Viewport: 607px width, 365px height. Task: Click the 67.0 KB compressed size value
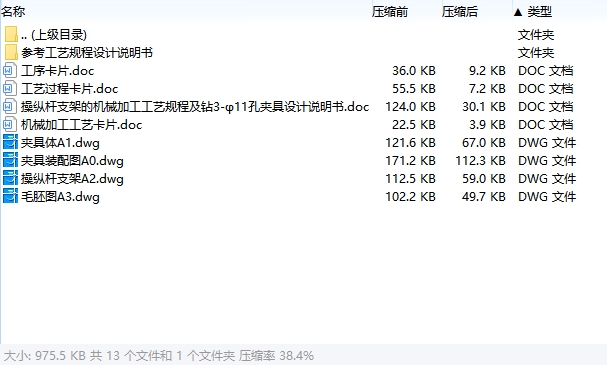484,143
